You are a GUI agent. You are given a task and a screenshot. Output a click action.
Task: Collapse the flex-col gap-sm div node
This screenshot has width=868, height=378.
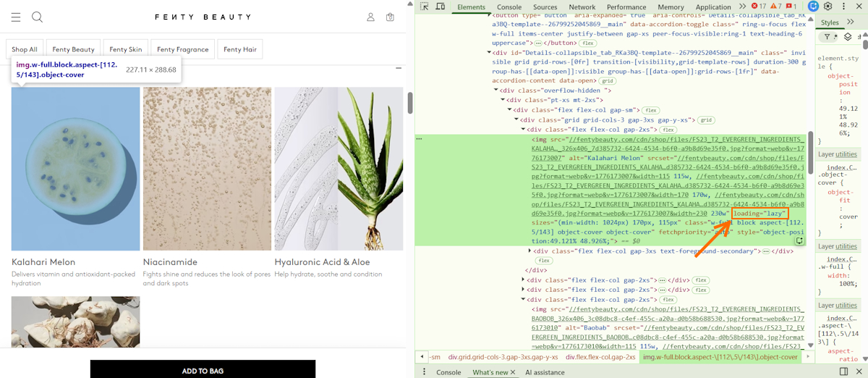coord(510,110)
